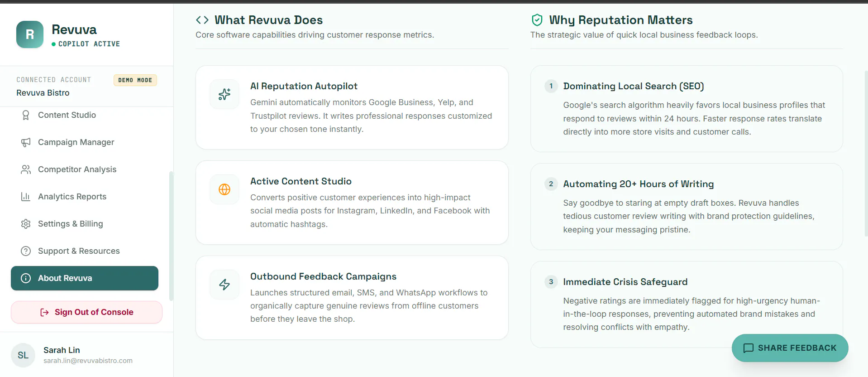Click the Sarah Lin profile name
The width and height of the screenshot is (868, 377).
[x=62, y=350]
